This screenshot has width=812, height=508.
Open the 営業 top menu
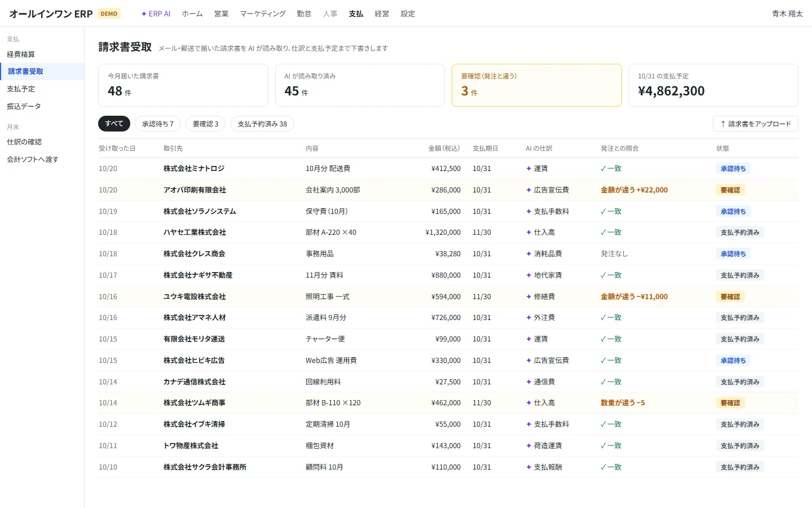222,14
